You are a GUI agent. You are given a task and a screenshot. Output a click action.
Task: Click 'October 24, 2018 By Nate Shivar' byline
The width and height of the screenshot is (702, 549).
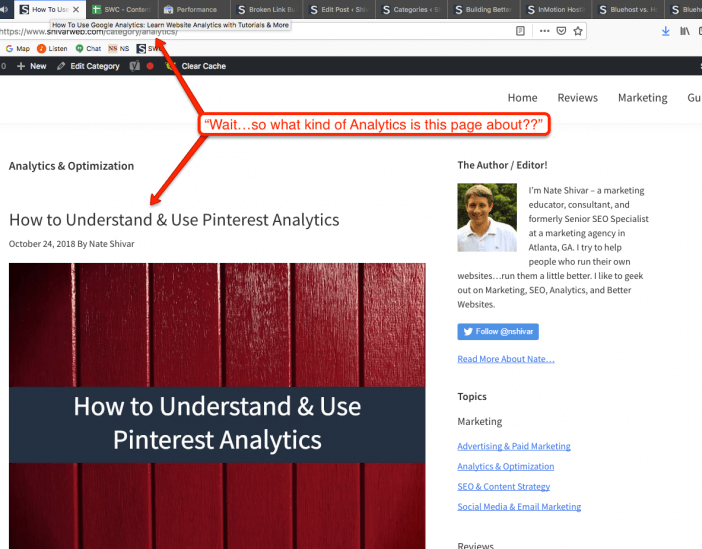[72, 244]
